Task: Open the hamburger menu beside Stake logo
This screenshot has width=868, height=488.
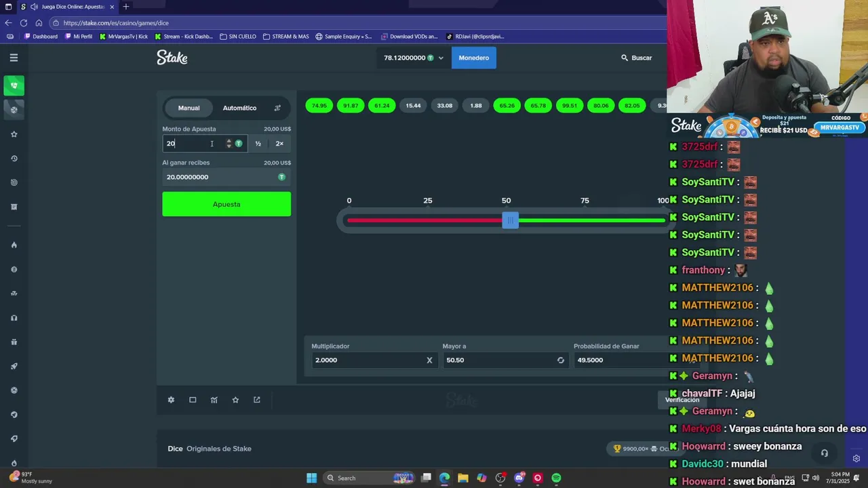Action: tap(14, 58)
